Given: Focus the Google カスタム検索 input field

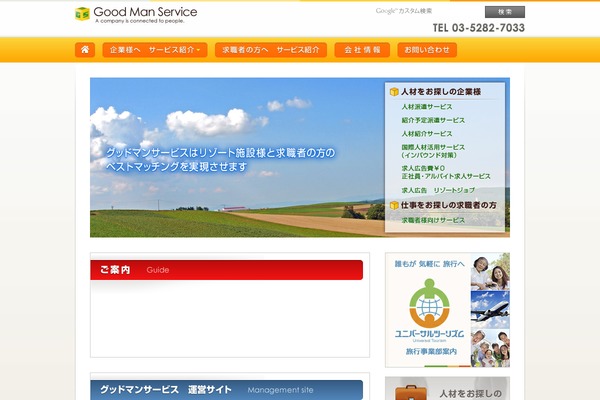Looking at the screenshot, I should point(428,11).
